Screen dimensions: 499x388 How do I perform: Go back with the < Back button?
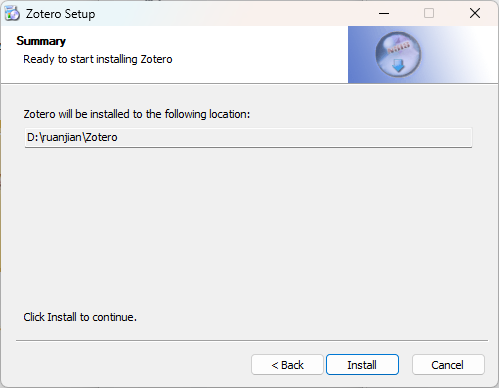[x=287, y=365]
